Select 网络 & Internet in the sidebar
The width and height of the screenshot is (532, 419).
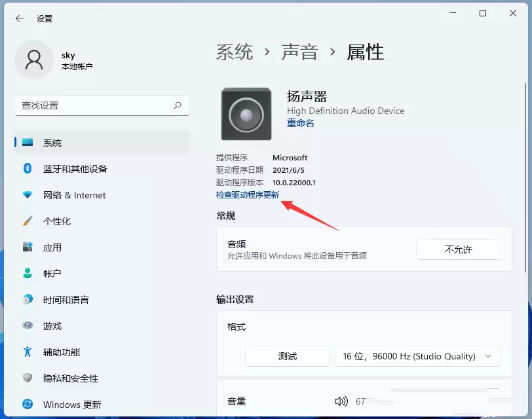click(x=64, y=195)
